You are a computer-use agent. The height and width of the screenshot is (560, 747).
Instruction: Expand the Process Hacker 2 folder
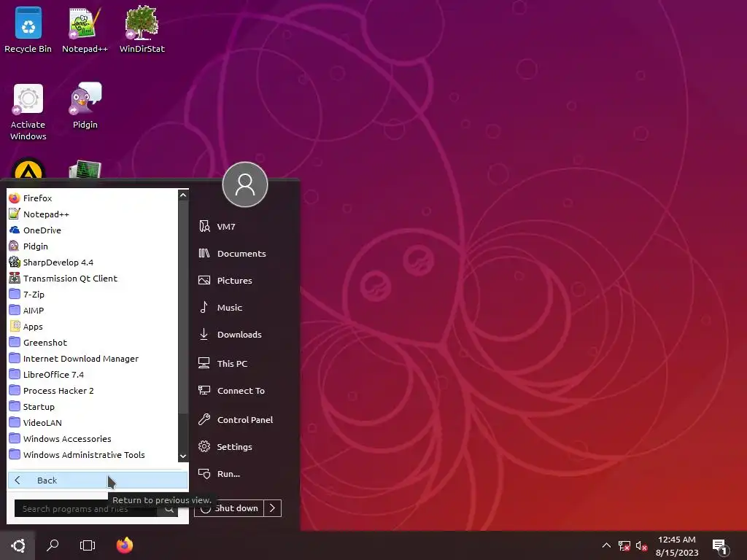(x=93, y=391)
